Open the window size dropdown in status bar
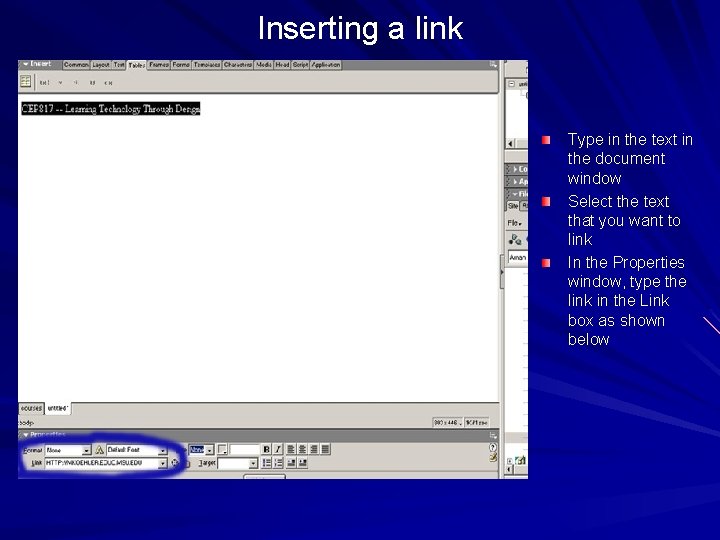 (x=448, y=422)
